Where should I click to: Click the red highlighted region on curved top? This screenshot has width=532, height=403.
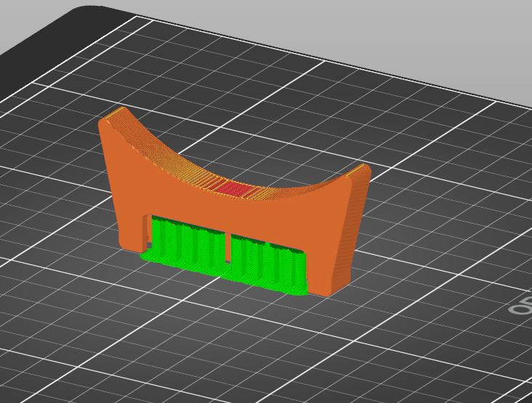tap(235, 189)
